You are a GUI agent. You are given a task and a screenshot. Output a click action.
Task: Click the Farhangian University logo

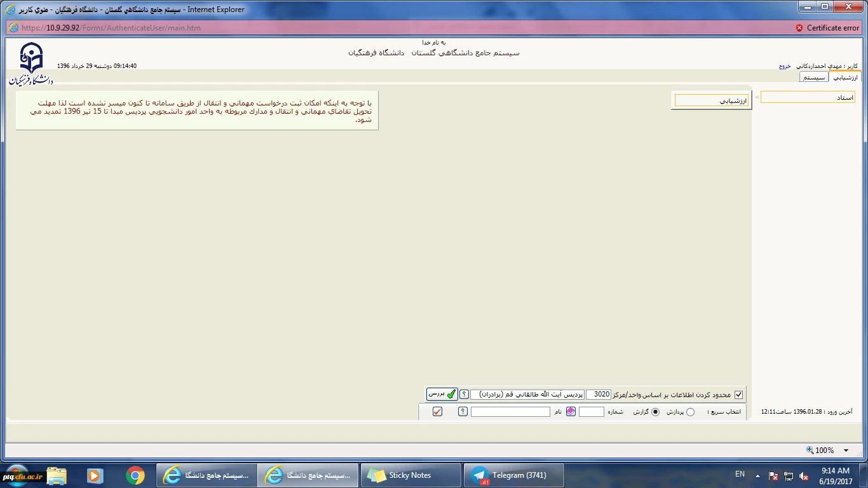[x=31, y=62]
